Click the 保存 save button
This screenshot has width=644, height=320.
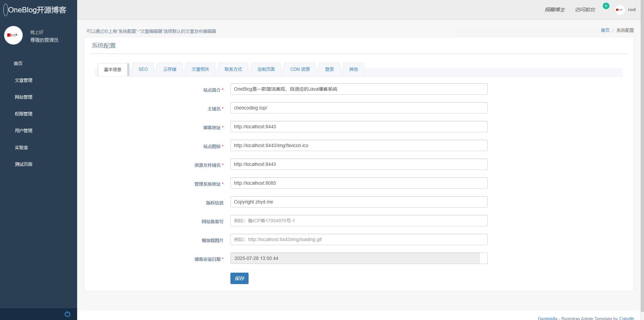point(239,278)
